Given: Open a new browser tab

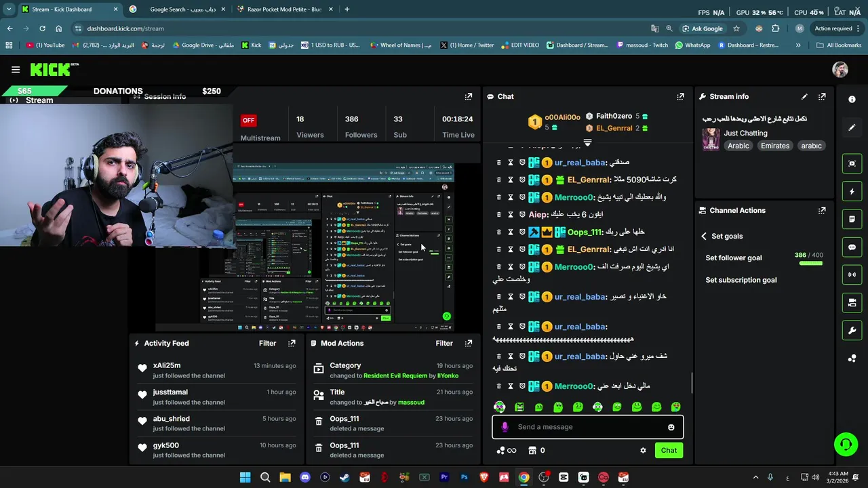Looking at the screenshot, I should (x=347, y=9).
